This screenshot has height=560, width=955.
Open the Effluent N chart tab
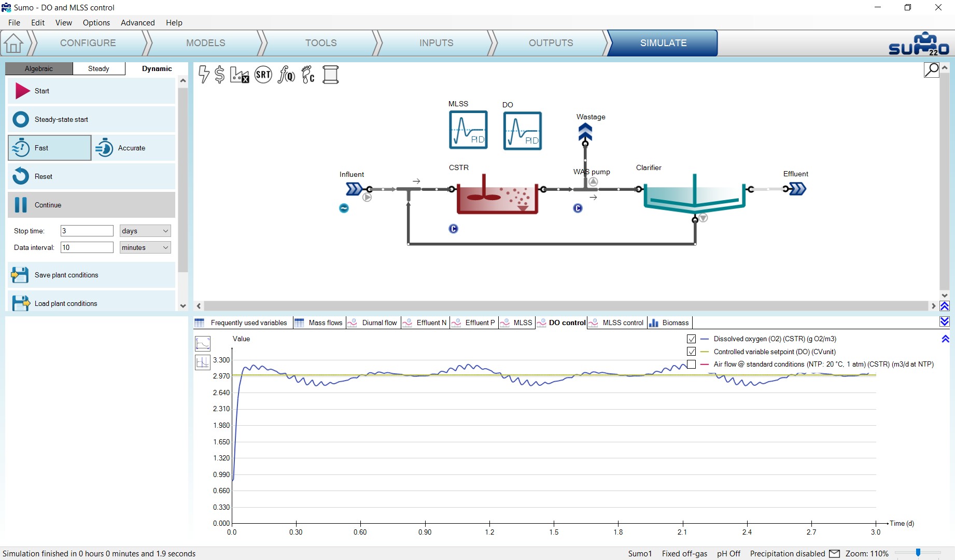(425, 323)
